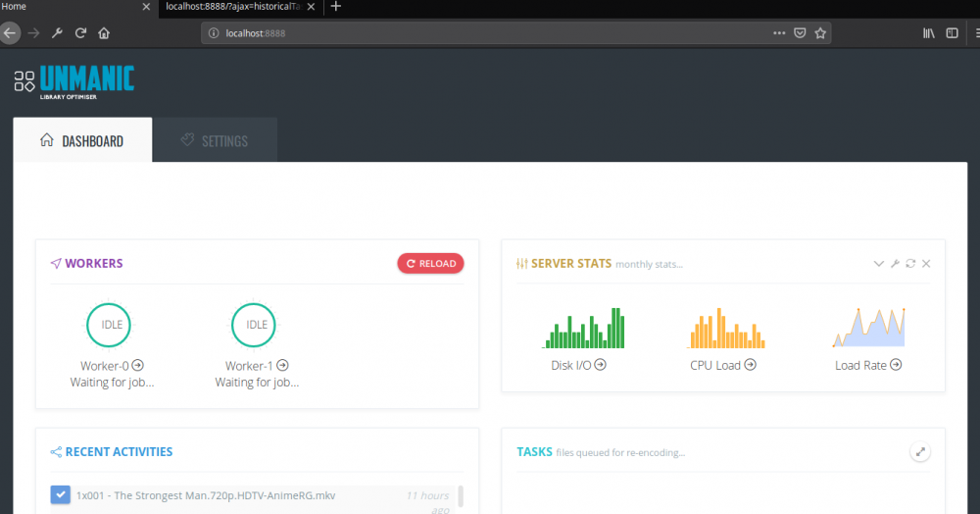This screenshot has width=980, height=514.
Task: Select the localhost:8888 historicalTasks browser tab
Action: (241, 6)
